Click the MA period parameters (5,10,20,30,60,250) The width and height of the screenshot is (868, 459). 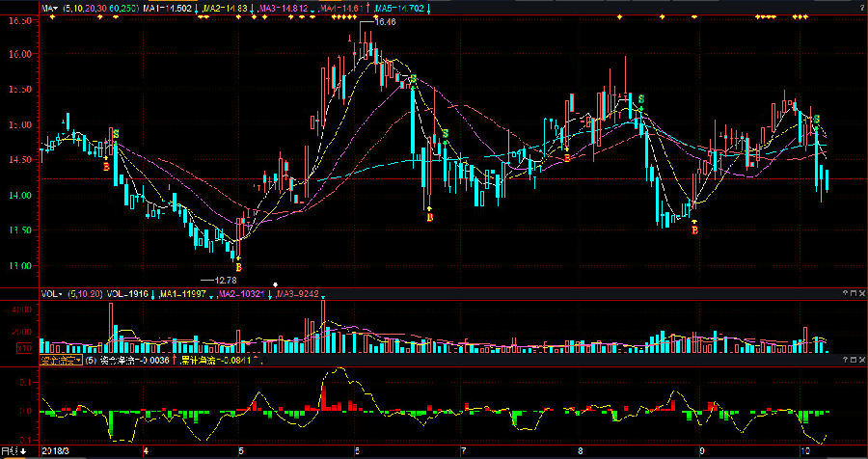coord(100,9)
